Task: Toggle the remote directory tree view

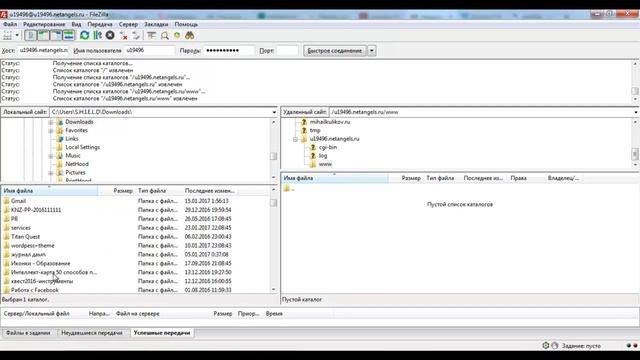Action: click(x=56, y=36)
